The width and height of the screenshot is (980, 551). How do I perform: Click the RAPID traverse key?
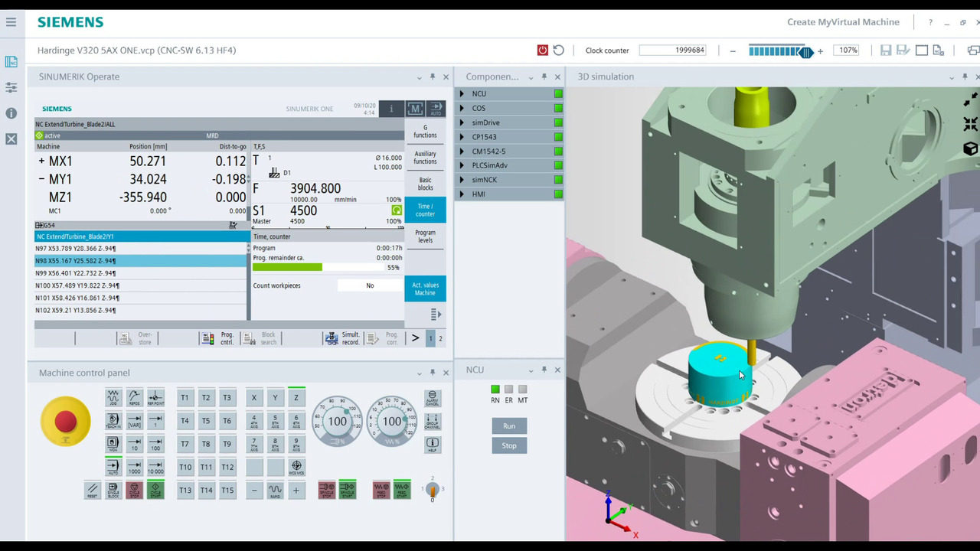click(275, 490)
